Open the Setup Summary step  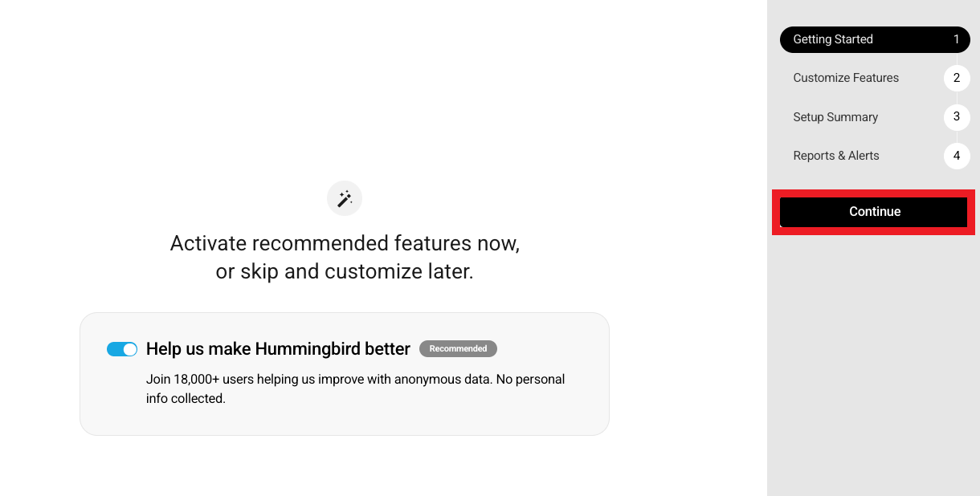click(835, 117)
